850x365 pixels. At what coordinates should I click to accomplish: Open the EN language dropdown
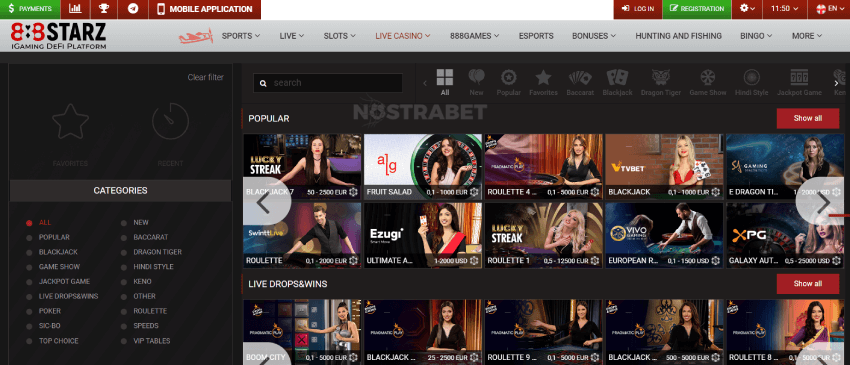(829, 9)
